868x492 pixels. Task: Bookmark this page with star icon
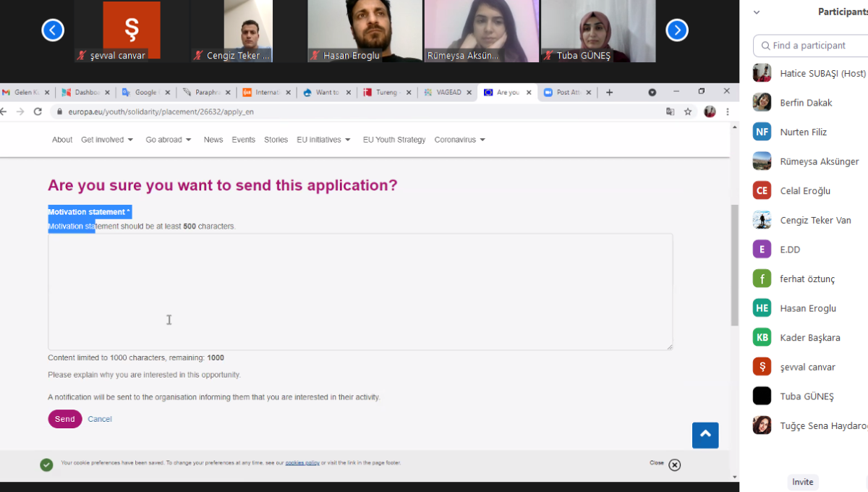tap(688, 112)
